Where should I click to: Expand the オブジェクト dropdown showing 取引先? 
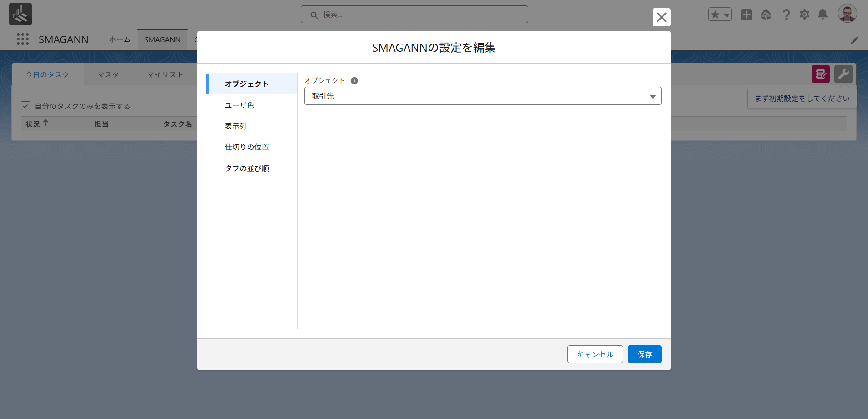click(483, 96)
